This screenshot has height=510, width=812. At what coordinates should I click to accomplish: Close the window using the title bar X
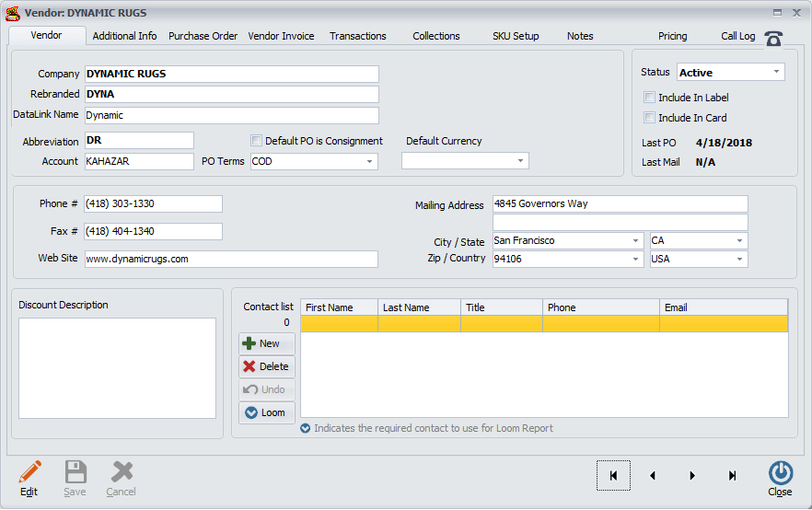(x=796, y=12)
